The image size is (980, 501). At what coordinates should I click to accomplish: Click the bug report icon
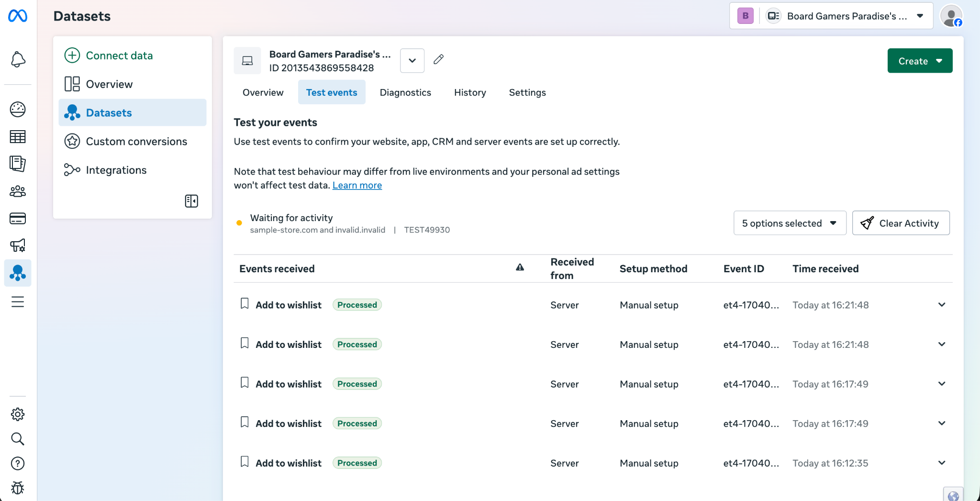pos(18,488)
